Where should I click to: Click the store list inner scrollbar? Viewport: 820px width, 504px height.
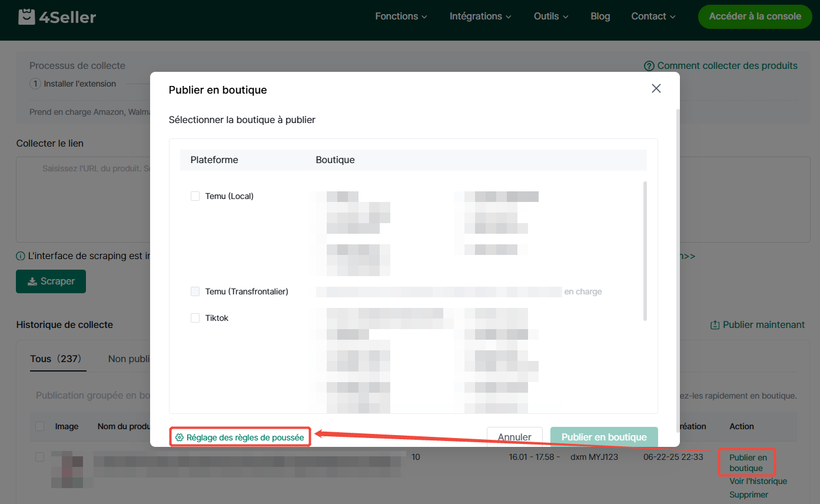(x=645, y=251)
